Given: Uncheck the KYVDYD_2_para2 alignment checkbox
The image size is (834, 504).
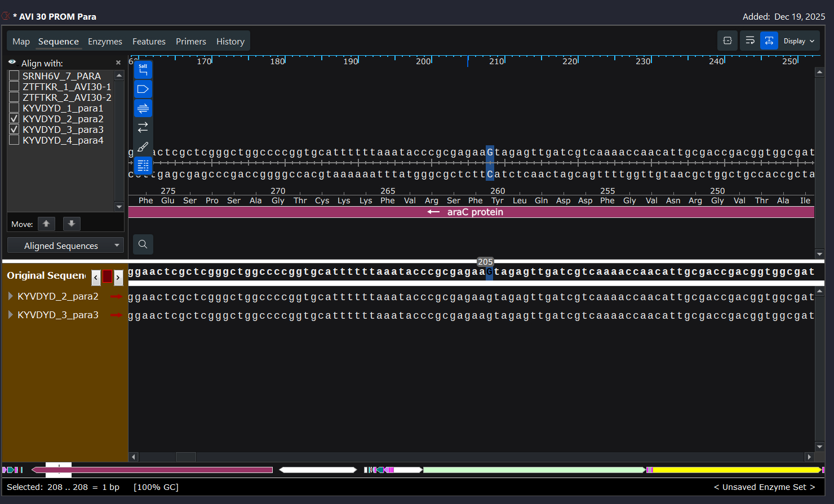Looking at the screenshot, I should coord(15,119).
